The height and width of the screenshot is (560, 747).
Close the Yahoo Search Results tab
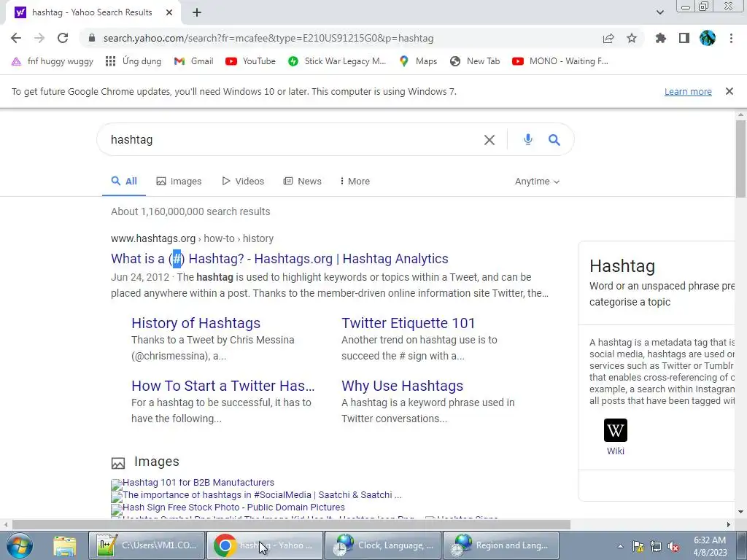tap(169, 12)
